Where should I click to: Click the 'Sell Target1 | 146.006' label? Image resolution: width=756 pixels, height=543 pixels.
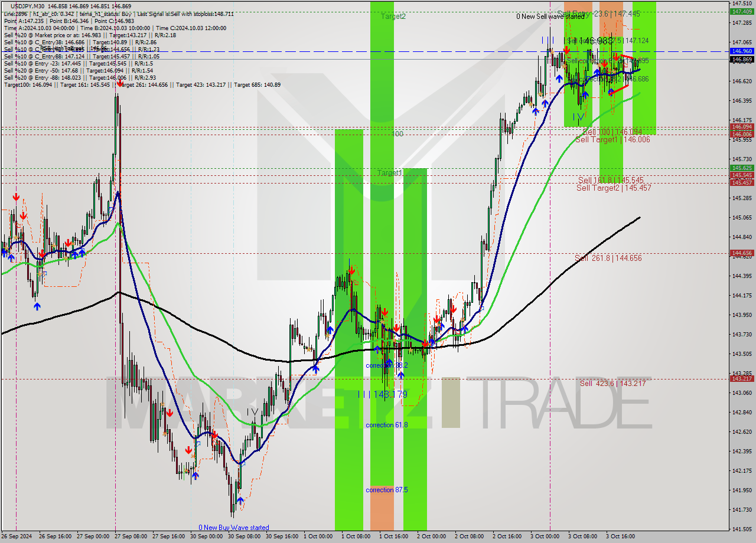tap(612, 139)
